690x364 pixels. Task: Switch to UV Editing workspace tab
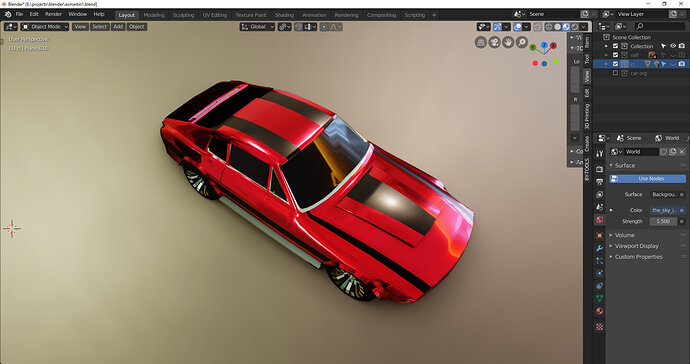click(x=215, y=15)
